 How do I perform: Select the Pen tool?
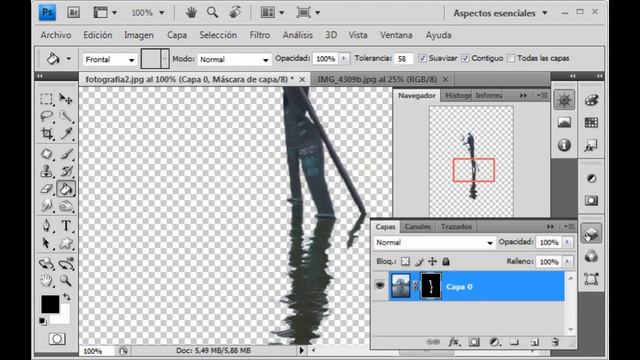click(47, 226)
